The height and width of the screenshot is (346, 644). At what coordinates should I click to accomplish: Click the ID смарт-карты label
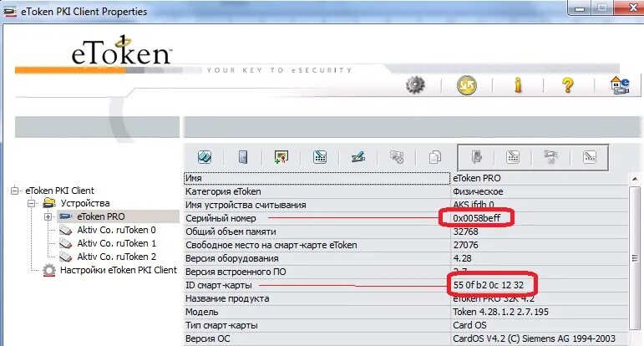[x=219, y=285]
